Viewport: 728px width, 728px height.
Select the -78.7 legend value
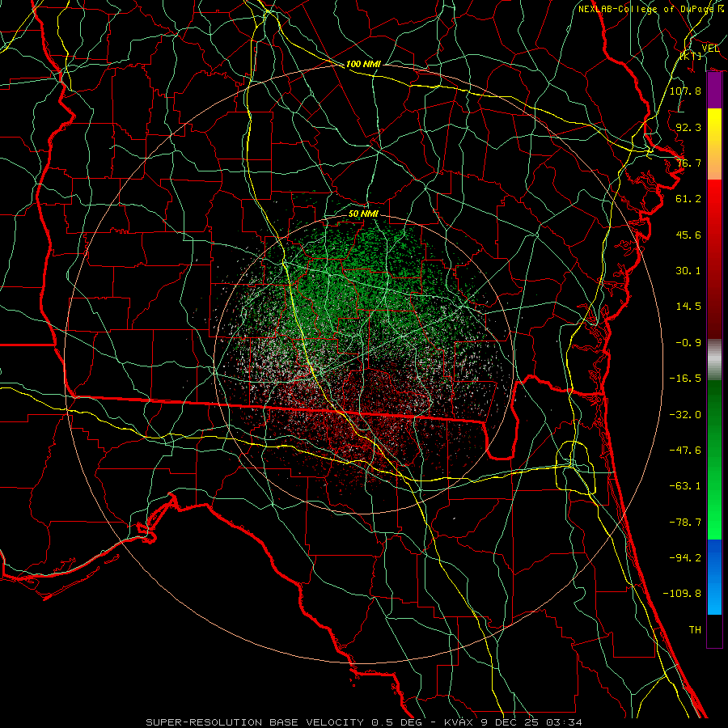click(685, 523)
